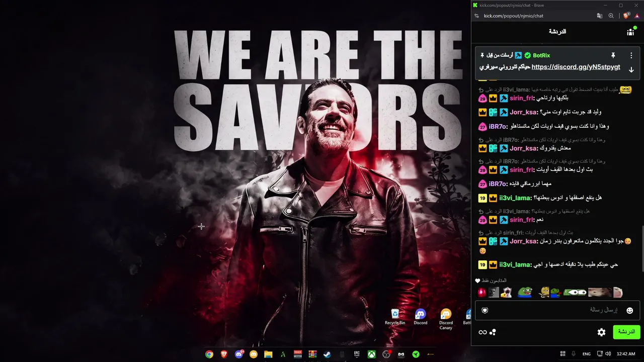Screen dimensions: 644x362
Task: Click the translate page icon in Brave
Action: pyautogui.click(x=600, y=16)
